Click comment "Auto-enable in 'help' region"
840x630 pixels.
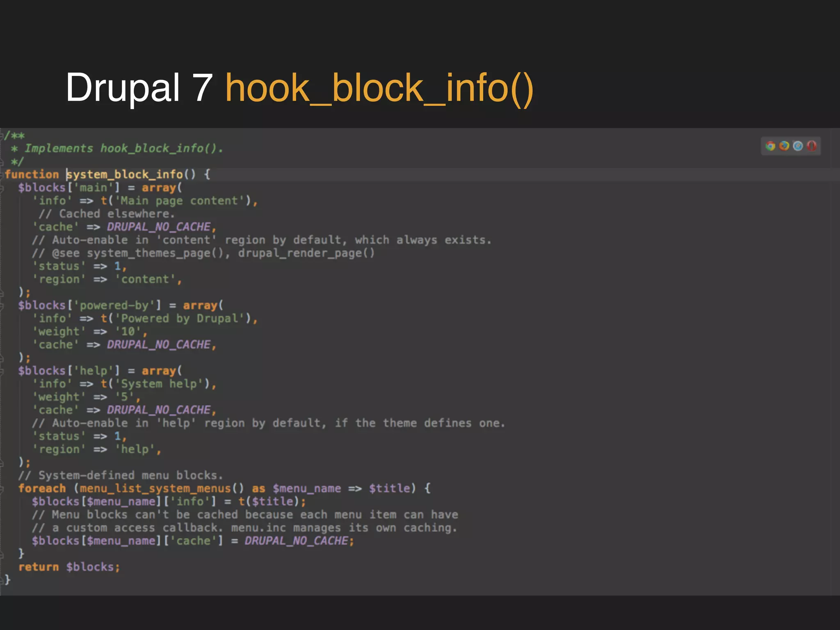point(268,424)
